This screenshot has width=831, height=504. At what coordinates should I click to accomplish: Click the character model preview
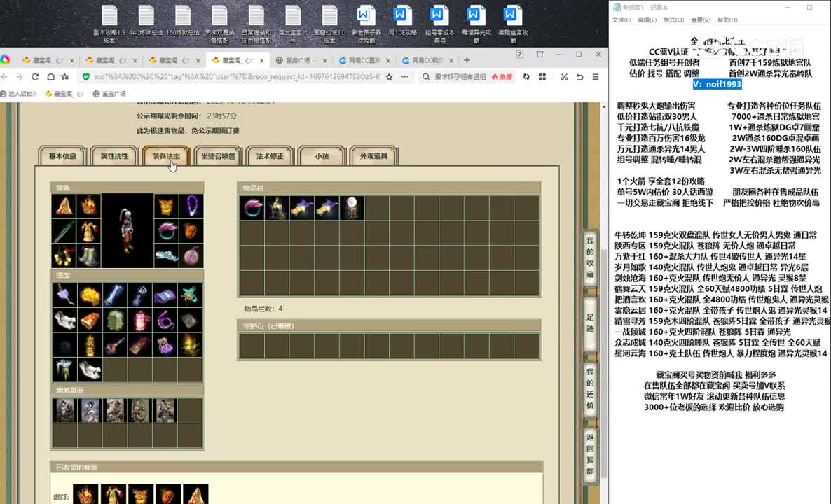tap(128, 231)
